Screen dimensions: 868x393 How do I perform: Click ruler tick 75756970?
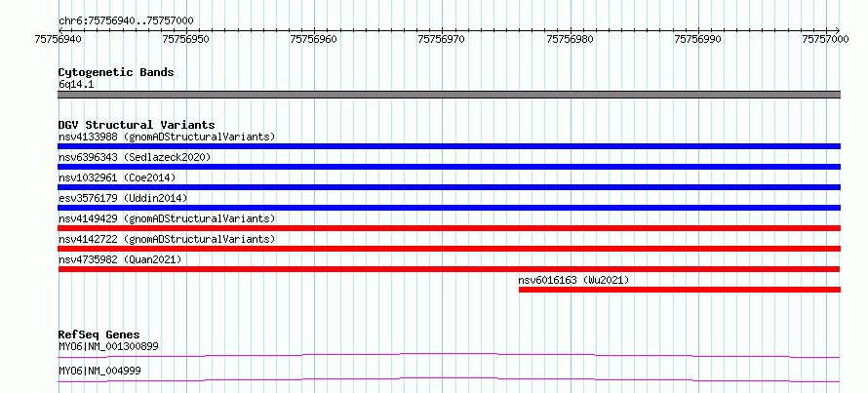pyautogui.click(x=442, y=39)
